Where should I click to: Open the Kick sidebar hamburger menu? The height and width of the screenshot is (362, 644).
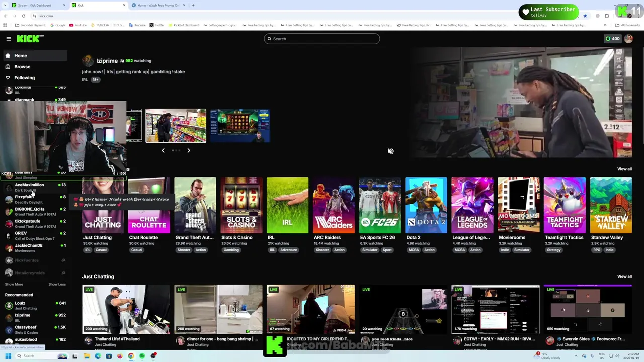[x=9, y=39]
